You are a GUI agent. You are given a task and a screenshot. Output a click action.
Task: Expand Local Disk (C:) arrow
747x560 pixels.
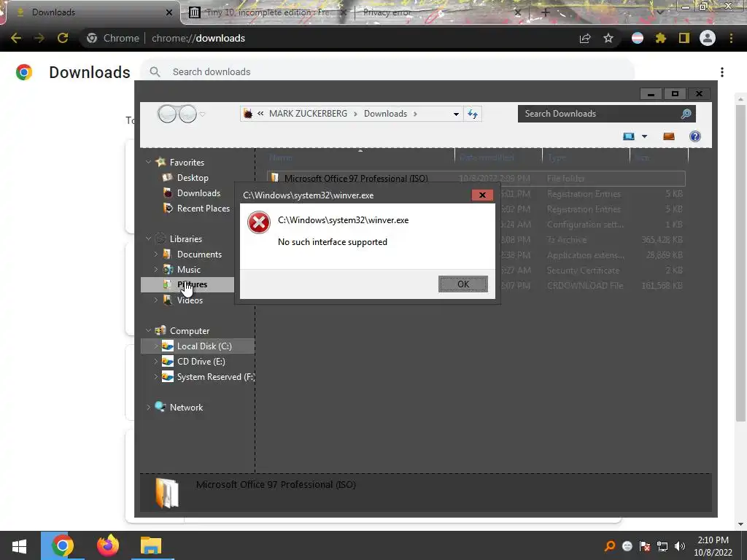tap(156, 346)
